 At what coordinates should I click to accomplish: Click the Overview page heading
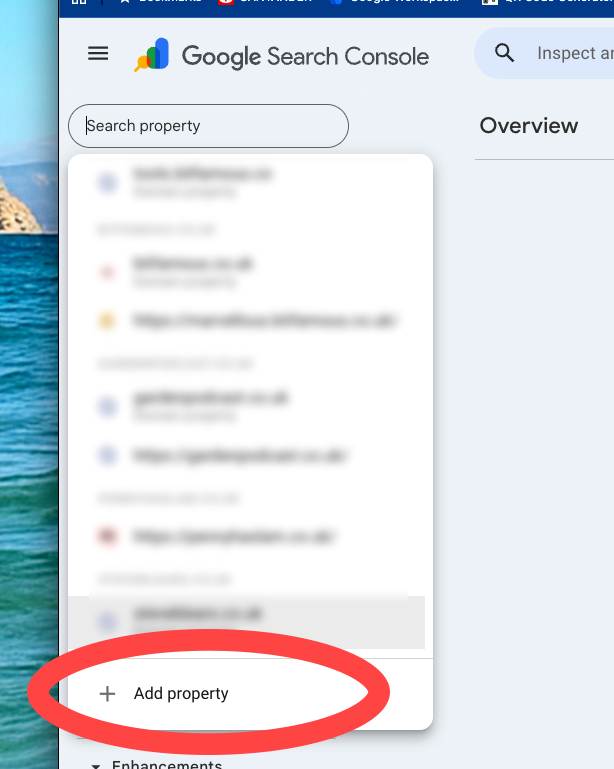pyautogui.click(x=529, y=126)
